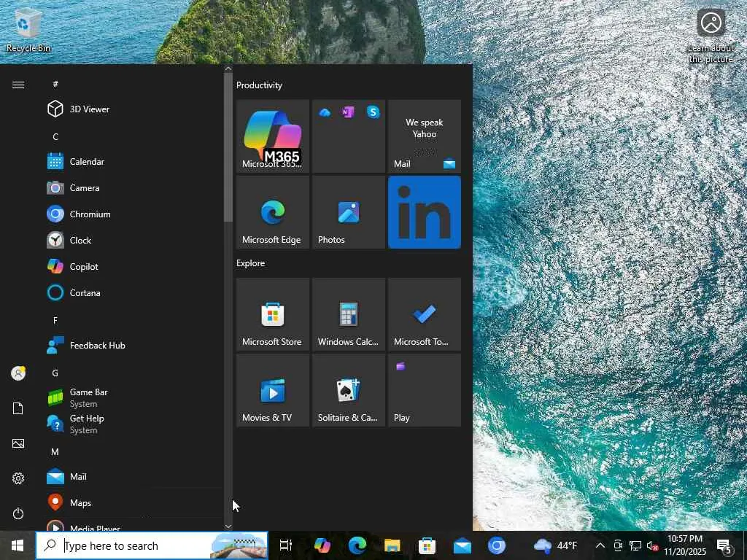
Task: Click the app list scroll down arrow
Action: (228, 526)
